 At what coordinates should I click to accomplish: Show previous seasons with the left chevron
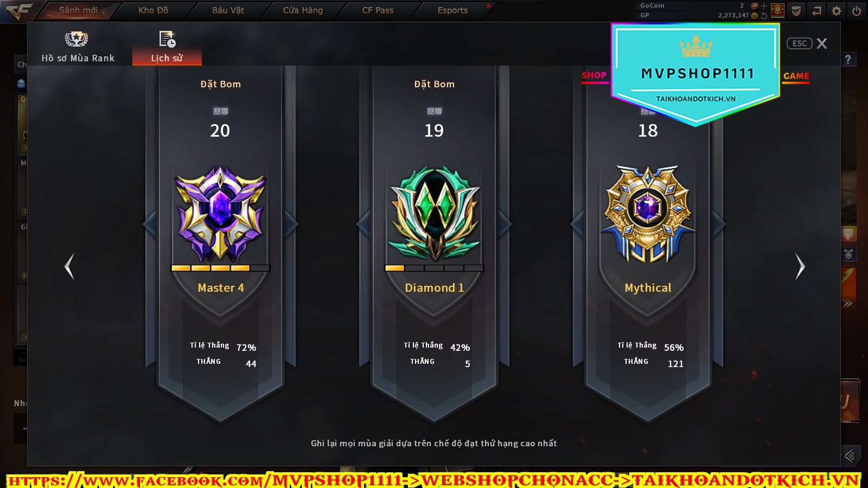[69, 266]
